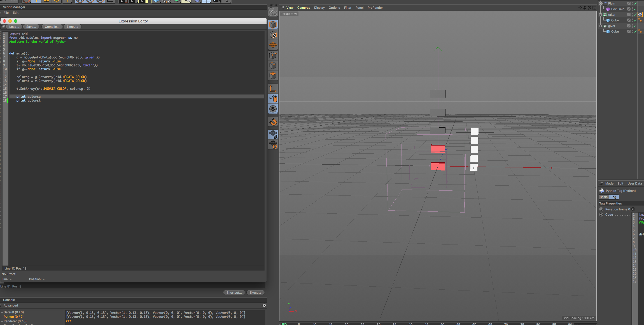Viewport: 644px width, 325px height.
Task: Switch to Edges mode icon
Action: [273, 66]
